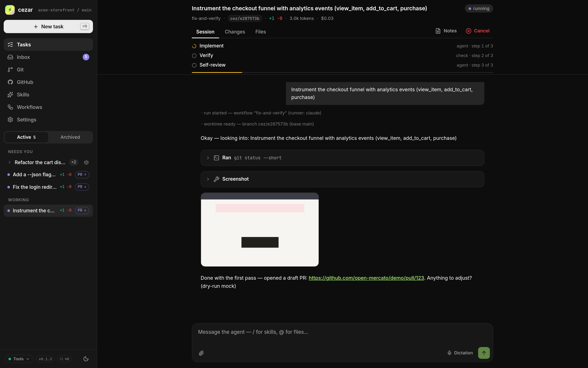Start Dictation with the microphone button
588x368 pixels.
click(460, 353)
